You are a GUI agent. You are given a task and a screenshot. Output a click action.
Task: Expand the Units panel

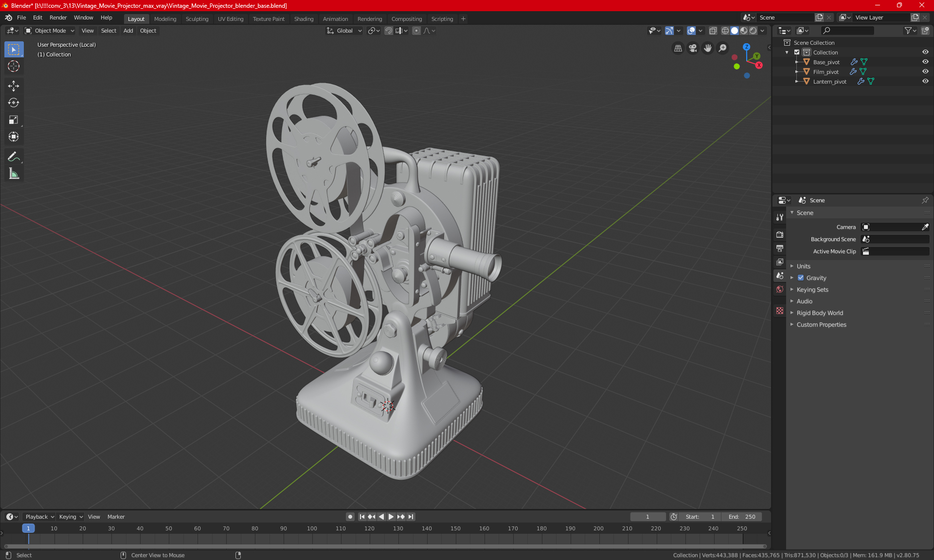(803, 266)
